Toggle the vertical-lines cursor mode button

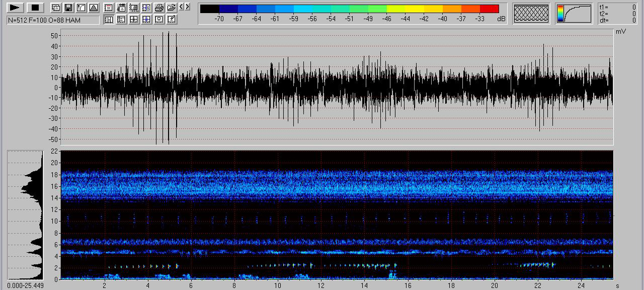pos(109,20)
